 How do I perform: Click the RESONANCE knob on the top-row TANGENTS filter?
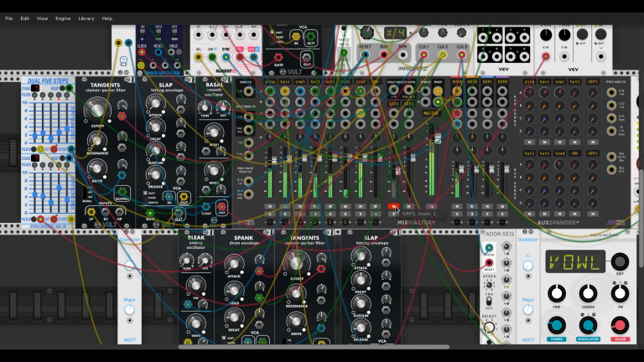[x=97, y=142]
